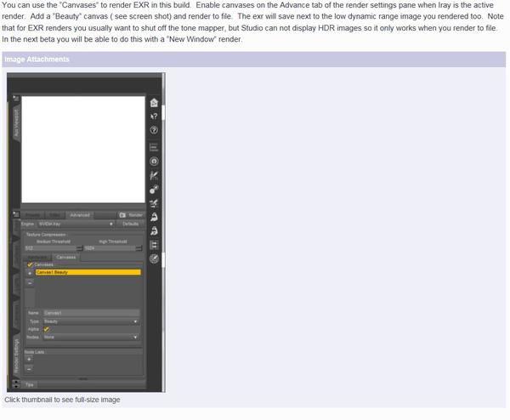Toggle the Canvases checkbox

[30, 264]
